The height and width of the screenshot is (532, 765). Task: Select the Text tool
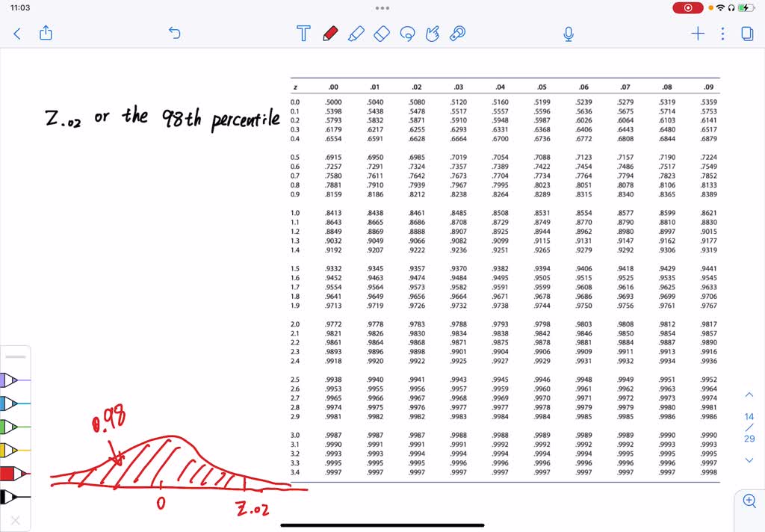click(303, 33)
